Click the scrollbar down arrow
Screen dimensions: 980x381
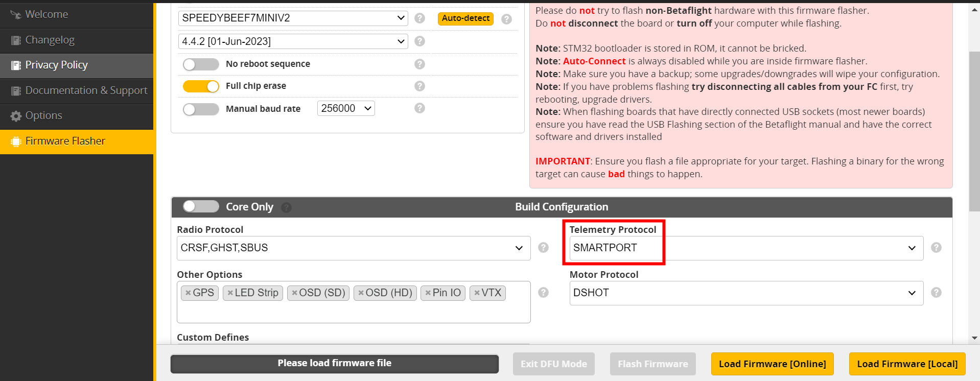[x=974, y=338]
